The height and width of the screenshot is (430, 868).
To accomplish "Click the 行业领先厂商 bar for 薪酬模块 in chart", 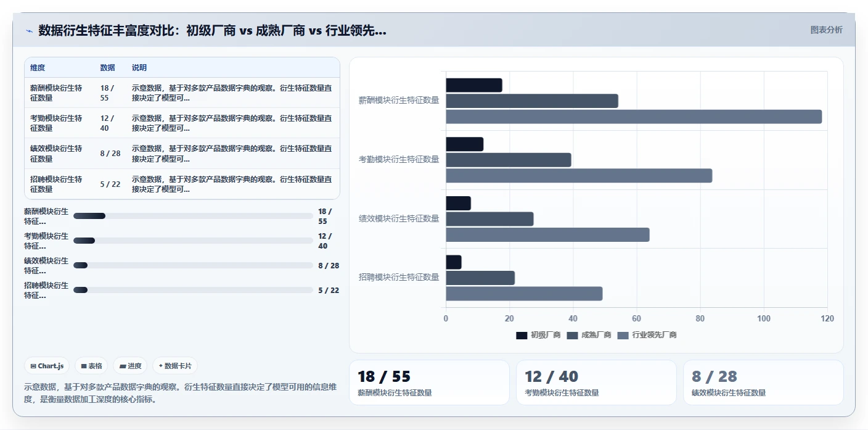I will pos(634,117).
